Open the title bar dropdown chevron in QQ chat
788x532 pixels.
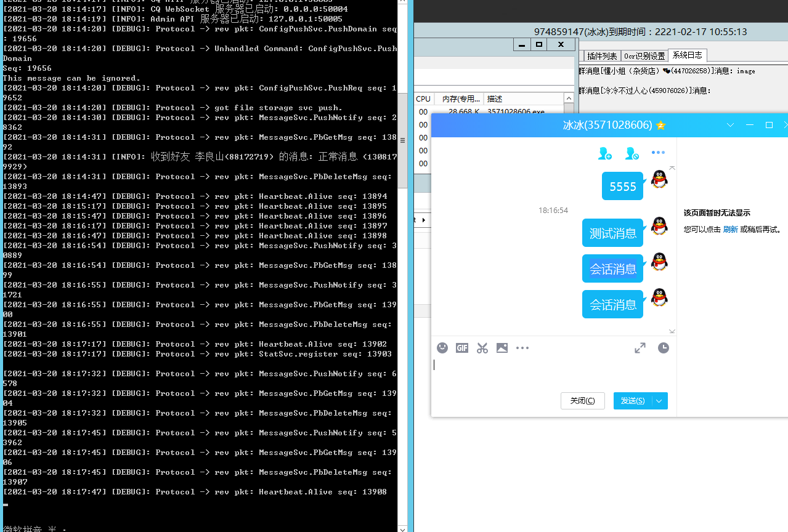point(731,125)
